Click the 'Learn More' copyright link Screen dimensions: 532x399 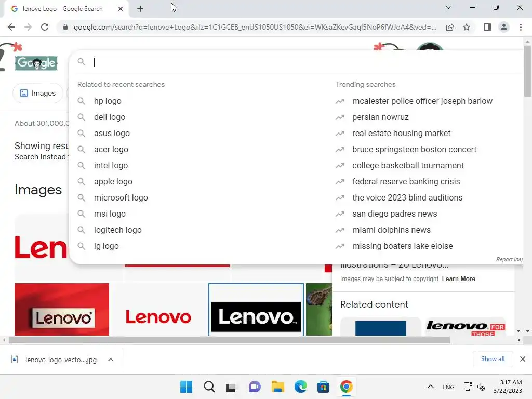pyautogui.click(x=458, y=279)
